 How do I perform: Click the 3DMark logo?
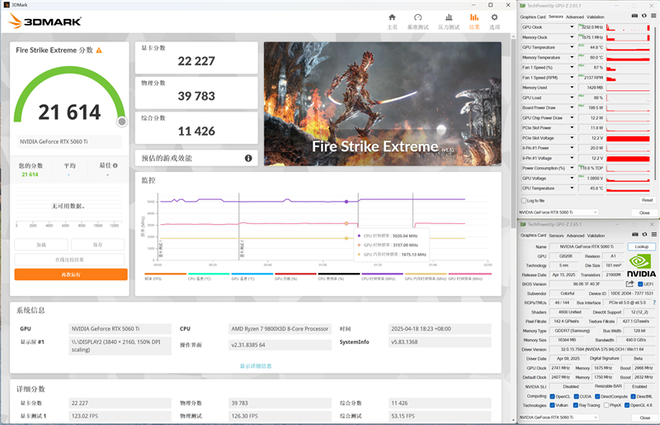point(45,21)
